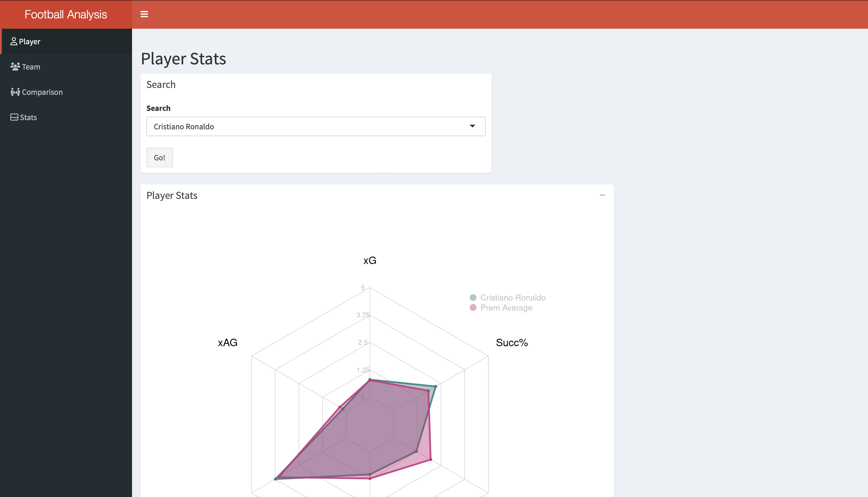Screen dimensions: 868x497
Task: Click the teal Cristiano Ronaldo legend swatch
Action: pos(473,298)
